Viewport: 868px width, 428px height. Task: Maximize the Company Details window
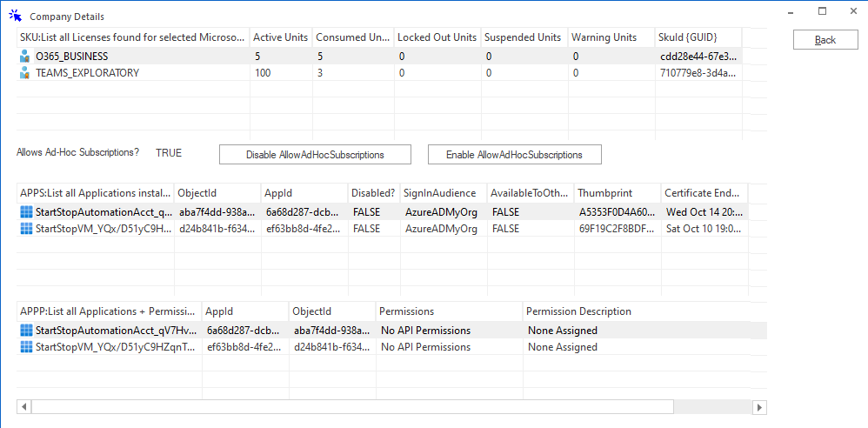[x=822, y=11]
